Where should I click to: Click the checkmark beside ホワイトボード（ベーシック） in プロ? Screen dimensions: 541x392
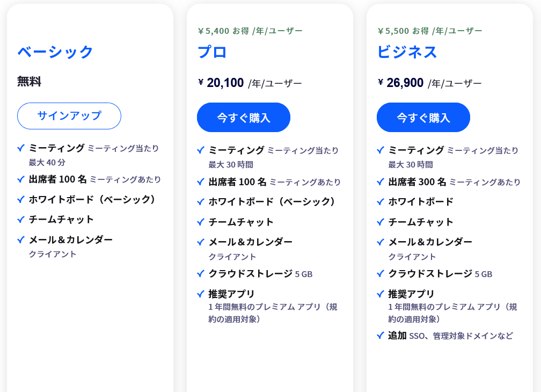click(x=200, y=202)
